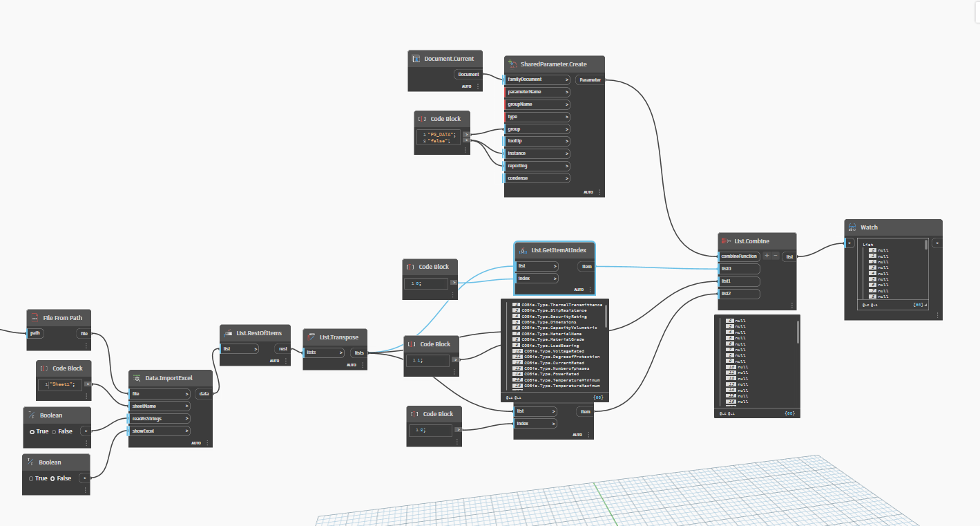The height and width of the screenshot is (526, 980).
Task: Click the null preview bubble scrollbar
Action: 798,332
